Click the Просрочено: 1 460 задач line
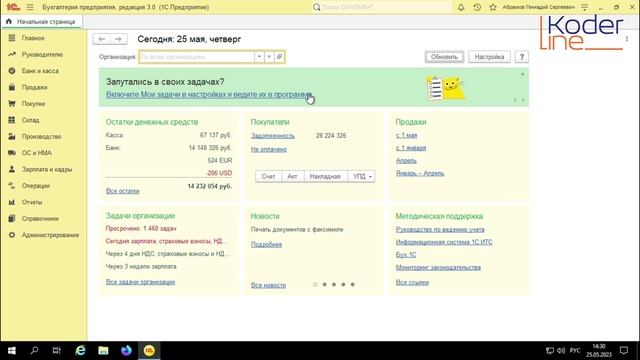The image size is (640, 360). pyautogui.click(x=141, y=229)
